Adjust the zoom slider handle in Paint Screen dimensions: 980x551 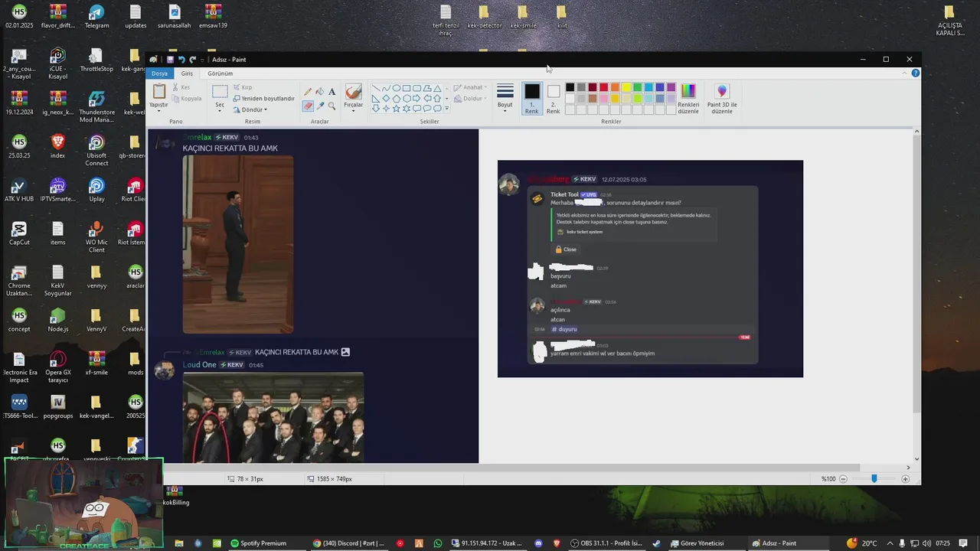pos(874,479)
